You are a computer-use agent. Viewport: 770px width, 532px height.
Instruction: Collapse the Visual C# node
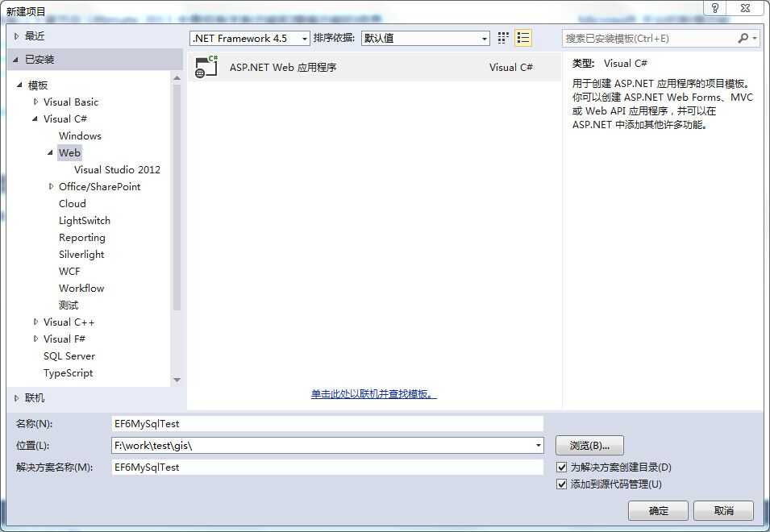35,118
